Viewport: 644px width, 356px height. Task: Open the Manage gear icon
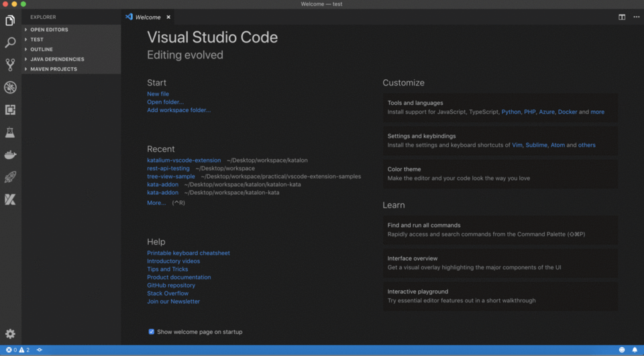point(10,333)
